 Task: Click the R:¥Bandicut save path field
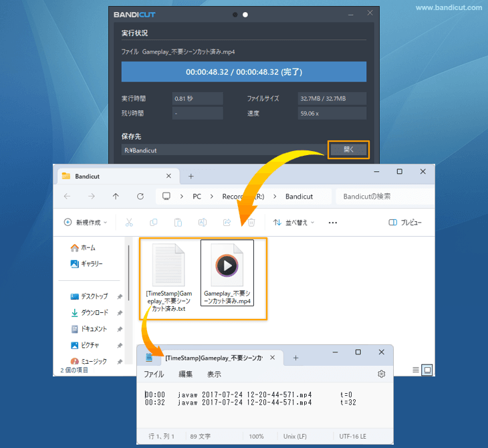tap(224, 150)
